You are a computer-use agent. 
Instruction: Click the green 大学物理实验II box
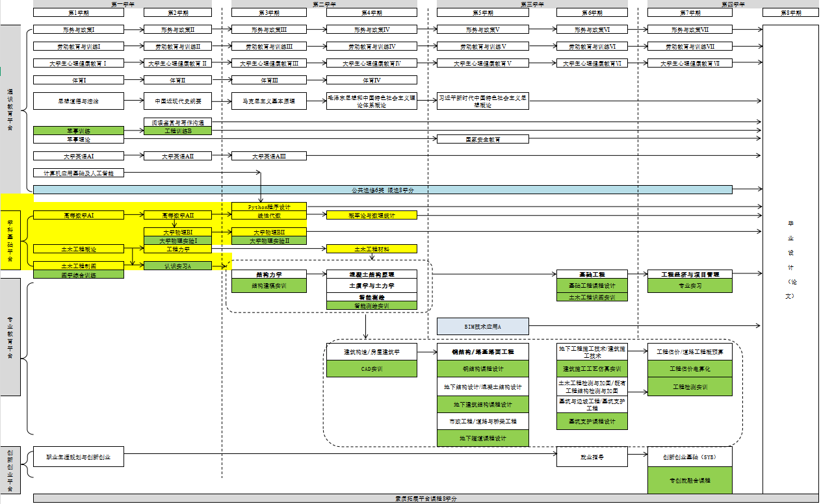click(x=268, y=240)
